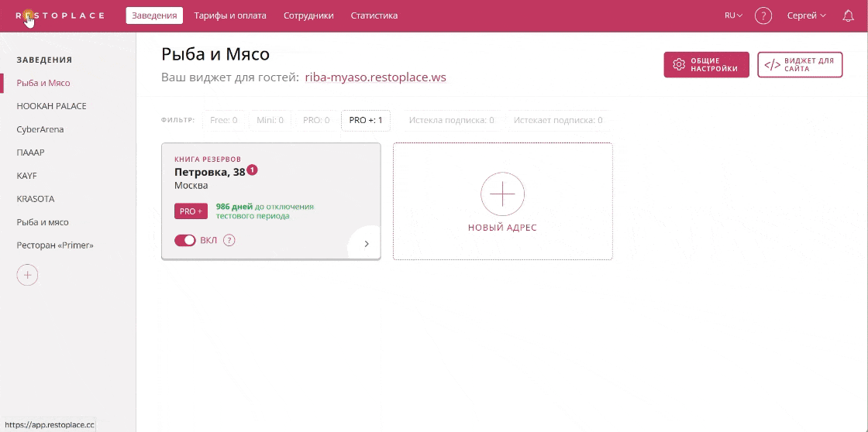Open Статистика tab

(x=374, y=15)
